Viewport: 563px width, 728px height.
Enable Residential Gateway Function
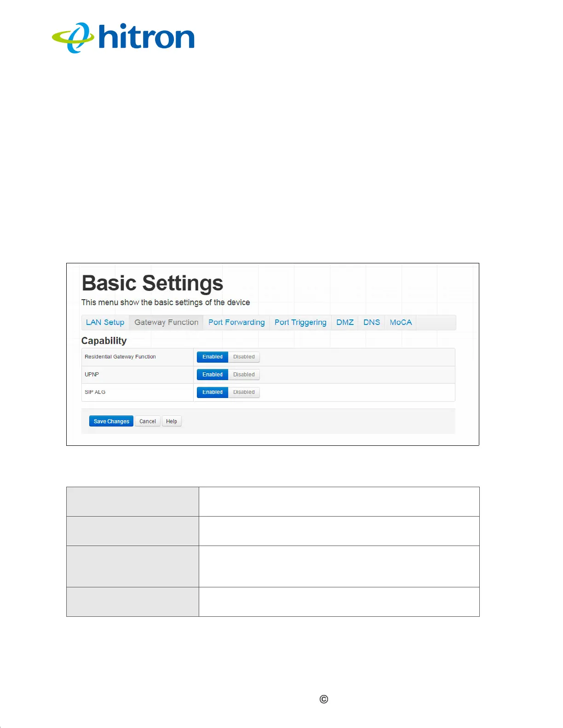pyautogui.click(x=213, y=357)
